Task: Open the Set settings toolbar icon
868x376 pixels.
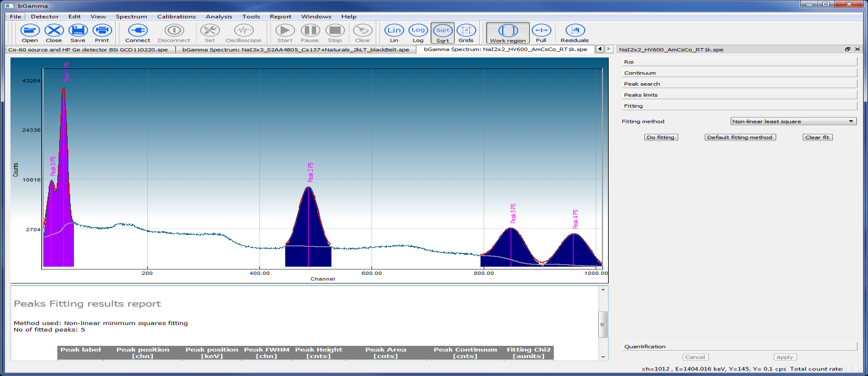Action: pos(209,33)
